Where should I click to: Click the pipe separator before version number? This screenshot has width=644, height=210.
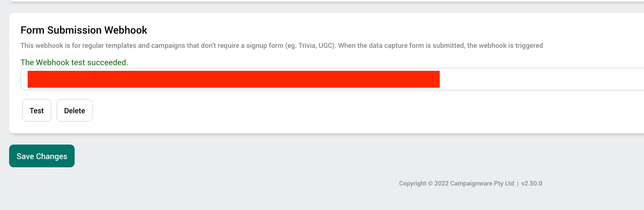pyautogui.click(x=518, y=183)
